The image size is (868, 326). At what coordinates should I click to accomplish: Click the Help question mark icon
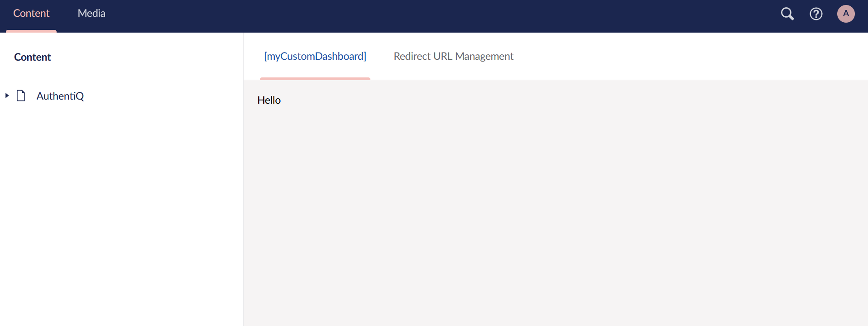click(816, 14)
